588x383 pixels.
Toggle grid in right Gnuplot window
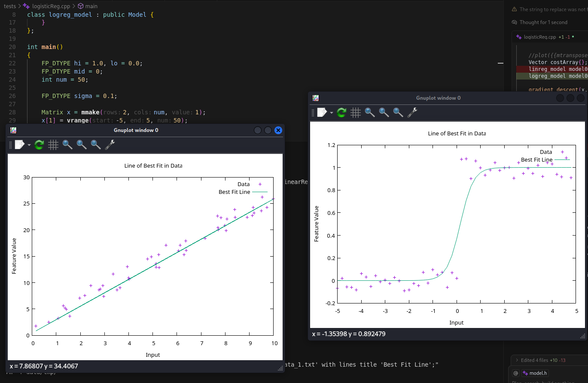tap(356, 113)
